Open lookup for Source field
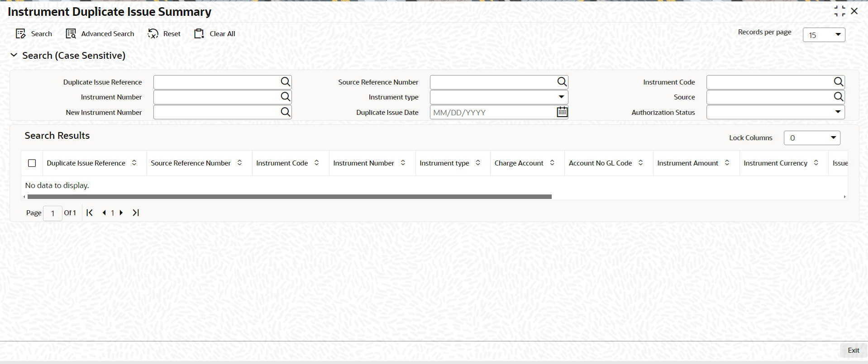 pyautogui.click(x=839, y=97)
